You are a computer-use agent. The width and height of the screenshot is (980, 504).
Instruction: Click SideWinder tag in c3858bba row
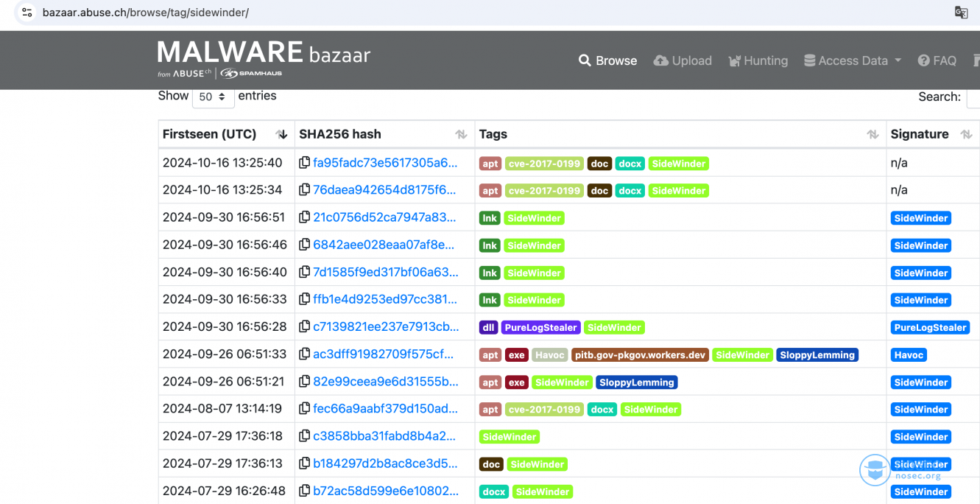click(x=510, y=437)
